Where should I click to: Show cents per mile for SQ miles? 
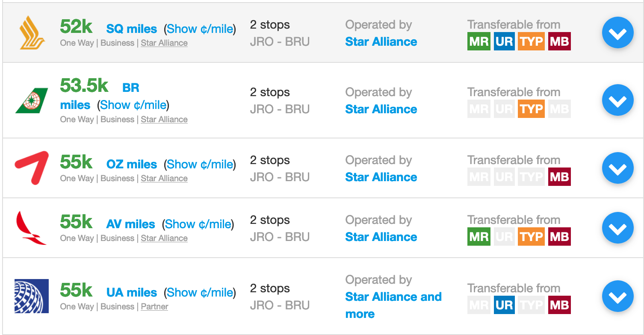point(200,29)
